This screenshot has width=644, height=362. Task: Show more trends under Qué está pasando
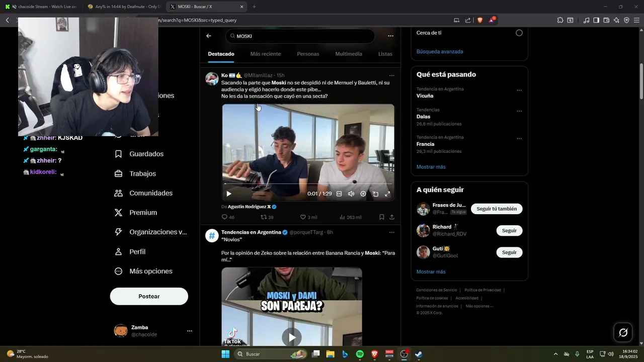pos(431,167)
